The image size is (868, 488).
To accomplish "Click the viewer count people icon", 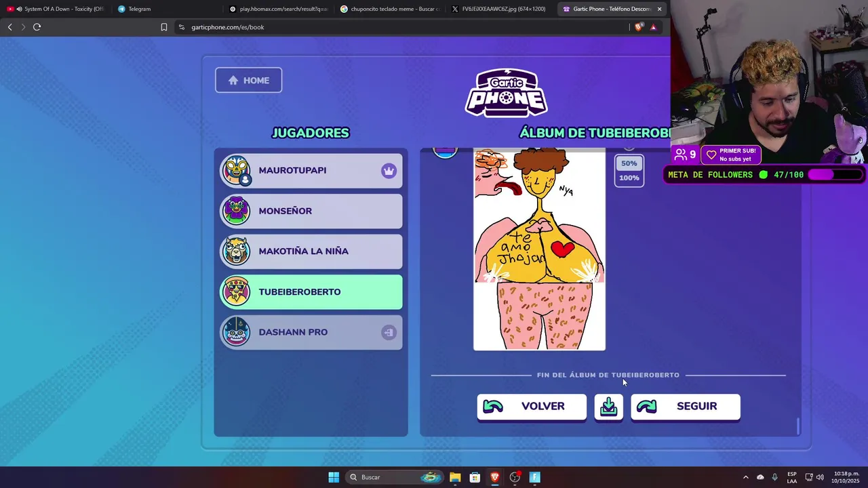I will tap(681, 155).
